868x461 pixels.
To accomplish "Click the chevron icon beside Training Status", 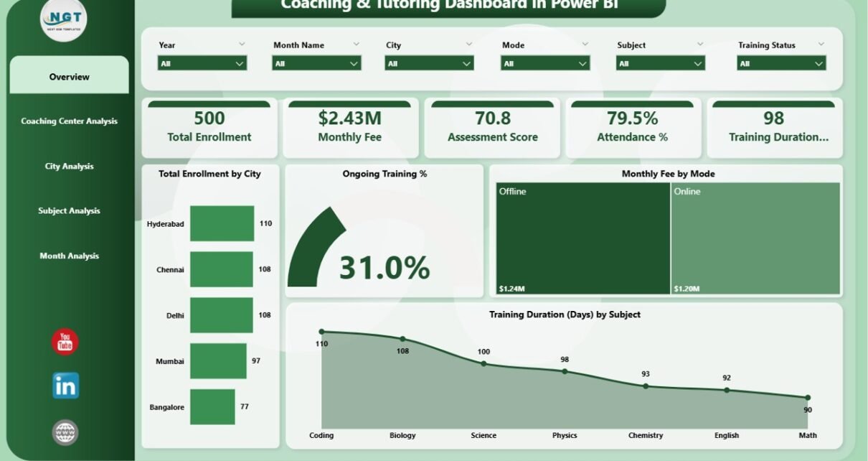I will coord(821,45).
